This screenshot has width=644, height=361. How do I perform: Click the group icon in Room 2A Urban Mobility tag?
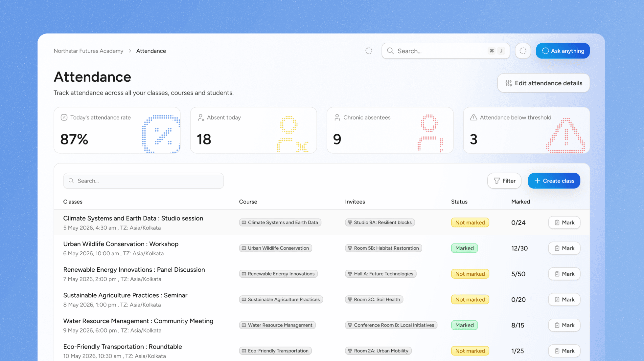point(350,351)
